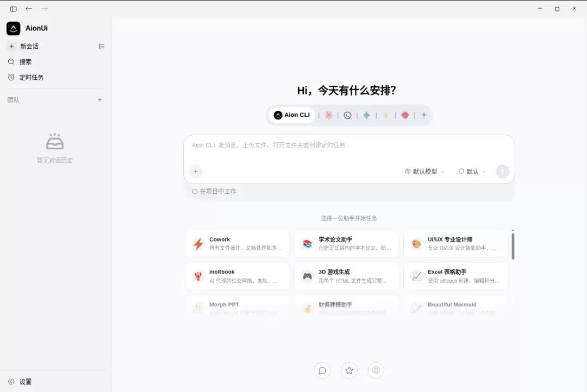Select the Claude sunburst agent icon
This screenshot has height=392, width=587.
coord(328,115)
